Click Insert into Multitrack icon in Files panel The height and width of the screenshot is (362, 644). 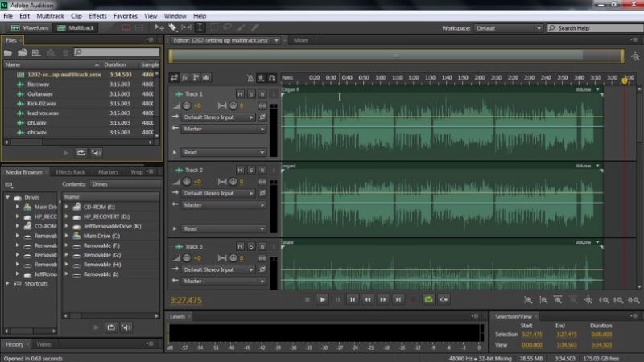coord(50,52)
